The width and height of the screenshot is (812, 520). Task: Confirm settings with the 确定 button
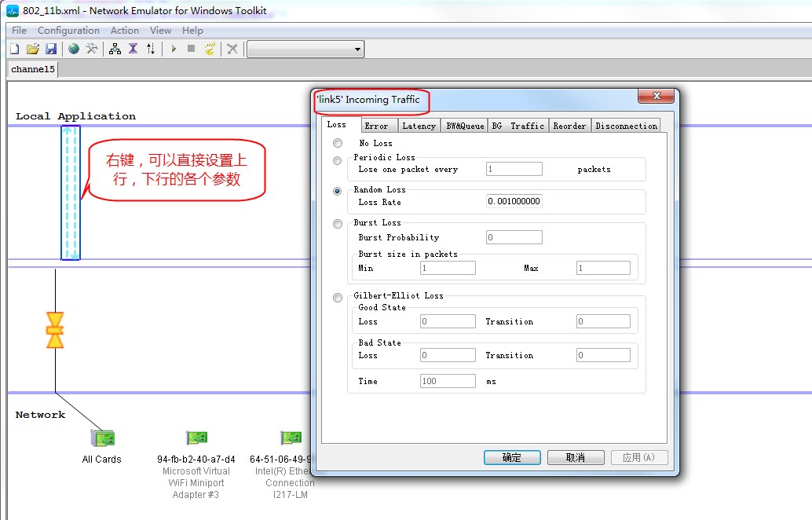coord(511,456)
